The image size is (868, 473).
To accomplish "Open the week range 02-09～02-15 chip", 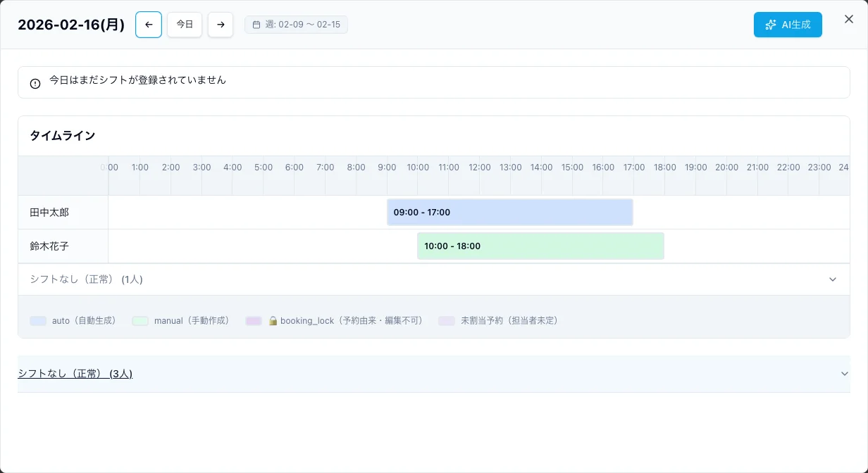I will pyautogui.click(x=296, y=25).
